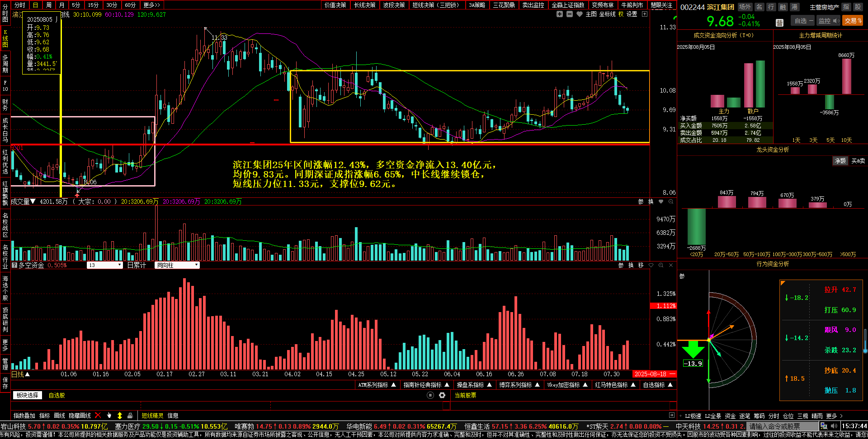
Task: Expand the 自选指标 menu
Action: tap(658, 385)
